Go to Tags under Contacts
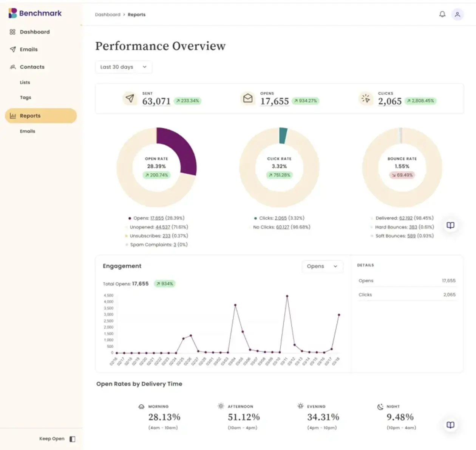 (25, 97)
